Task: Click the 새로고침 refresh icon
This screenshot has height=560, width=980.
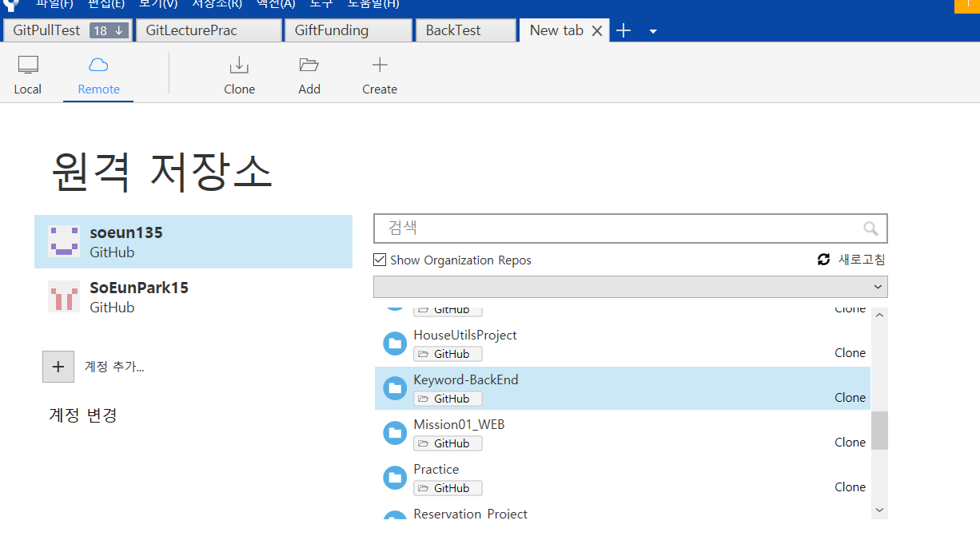Action: (823, 260)
